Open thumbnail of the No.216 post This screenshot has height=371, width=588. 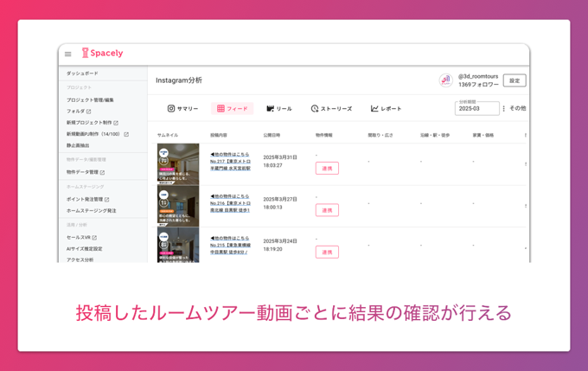(x=178, y=205)
